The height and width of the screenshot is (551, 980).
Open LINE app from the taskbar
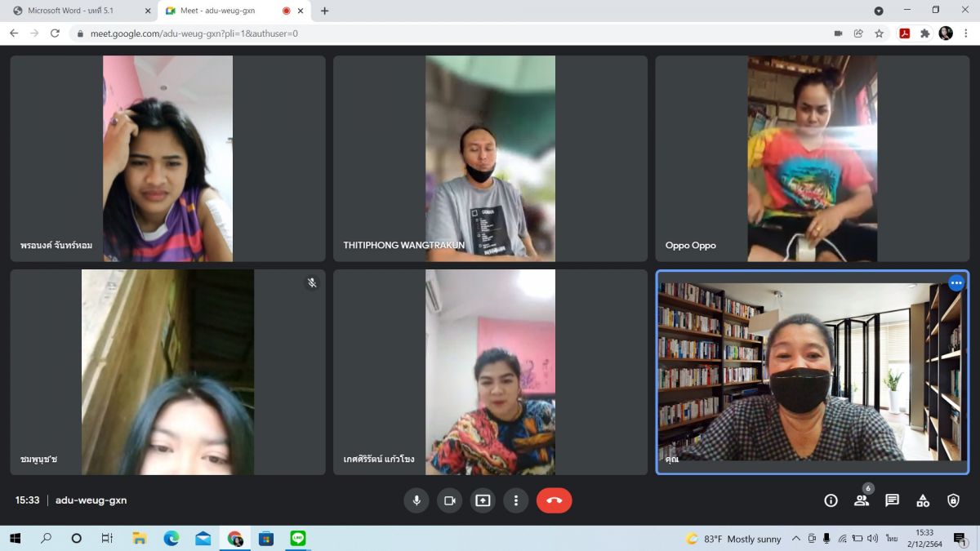coord(297,539)
